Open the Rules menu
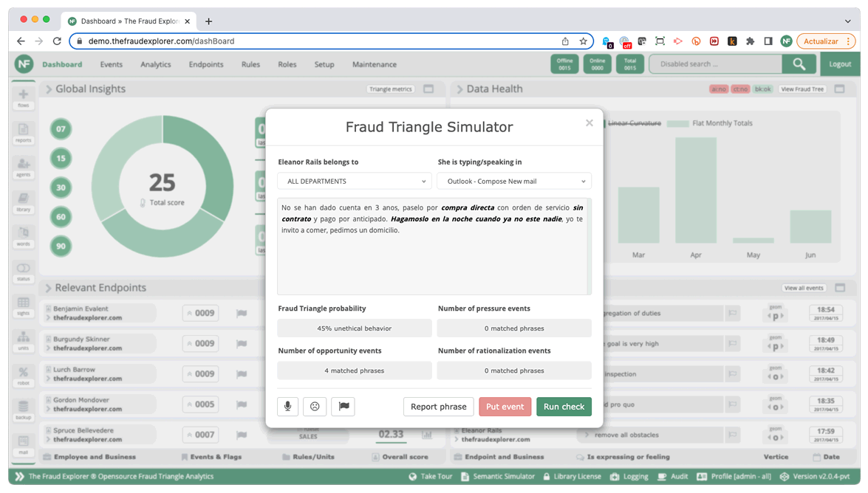Screen dimensions: 868x493 [x=250, y=64]
